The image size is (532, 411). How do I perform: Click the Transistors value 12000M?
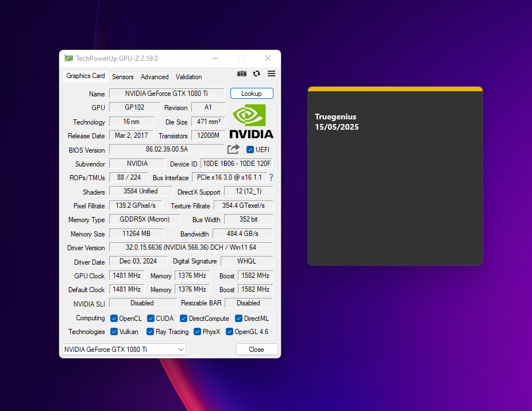(x=209, y=135)
